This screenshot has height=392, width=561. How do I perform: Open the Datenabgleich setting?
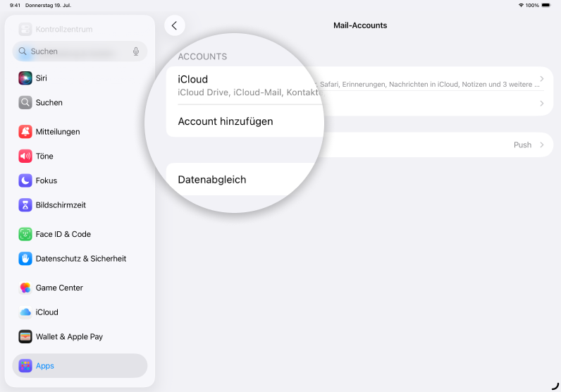click(212, 180)
